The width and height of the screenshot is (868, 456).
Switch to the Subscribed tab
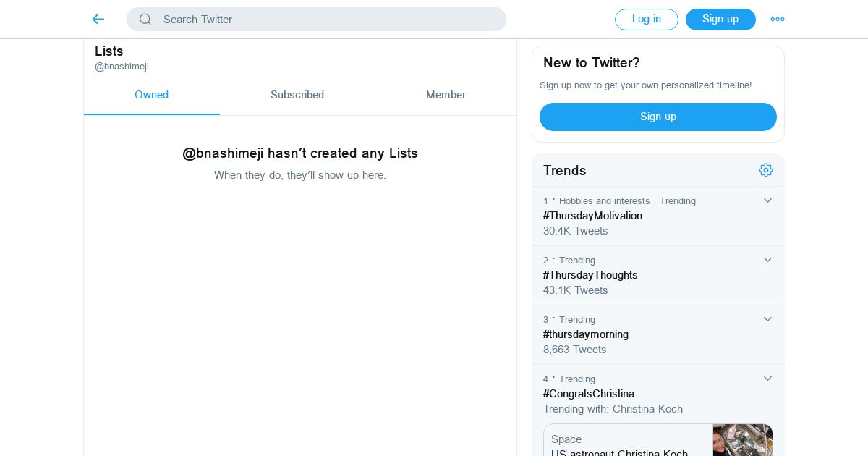click(297, 95)
